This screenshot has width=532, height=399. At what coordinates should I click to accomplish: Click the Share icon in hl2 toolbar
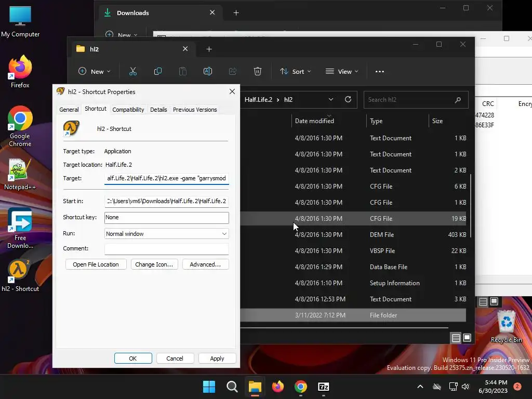[x=232, y=71]
